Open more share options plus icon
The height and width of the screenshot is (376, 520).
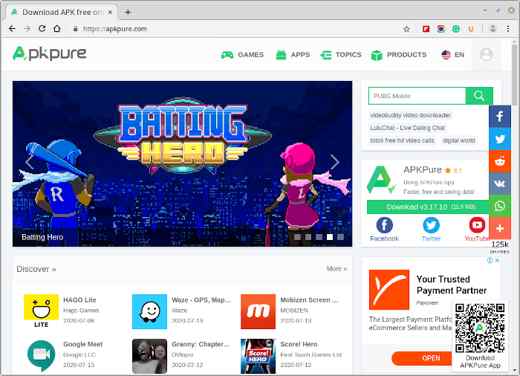click(500, 228)
